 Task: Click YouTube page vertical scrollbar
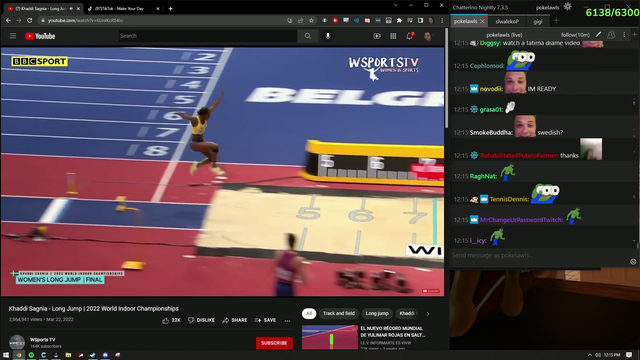[x=447, y=78]
